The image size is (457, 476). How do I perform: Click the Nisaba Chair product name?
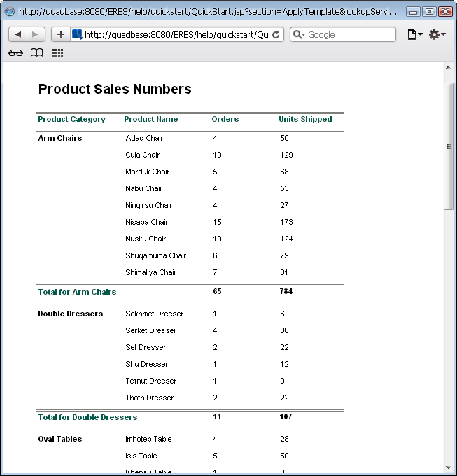click(146, 222)
